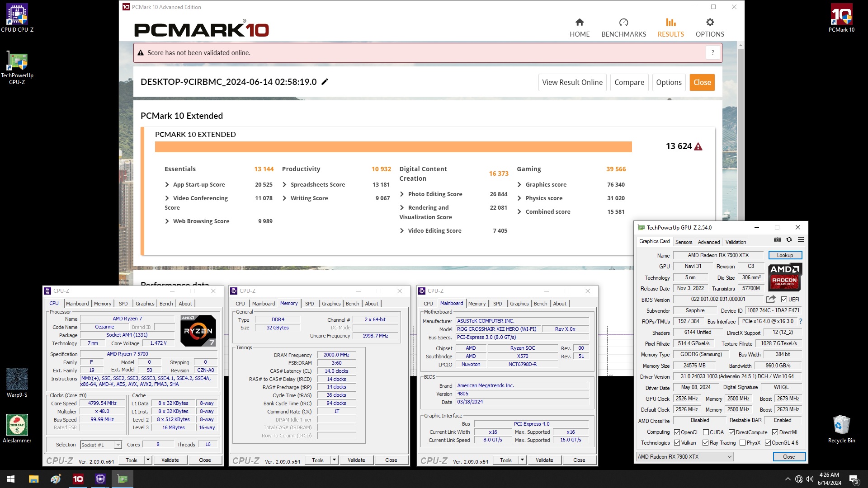Toggle the OpenCL checkbox in GPU-Z
The width and height of the screenshot is (868, 488).
pyautogui.click(x=677, y=432)
